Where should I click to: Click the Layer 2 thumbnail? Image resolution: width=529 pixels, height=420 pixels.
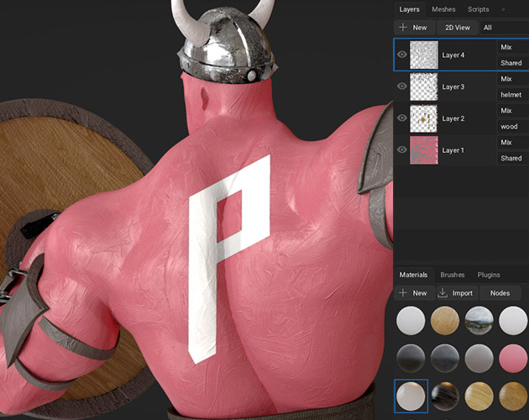tap(424, 118)
